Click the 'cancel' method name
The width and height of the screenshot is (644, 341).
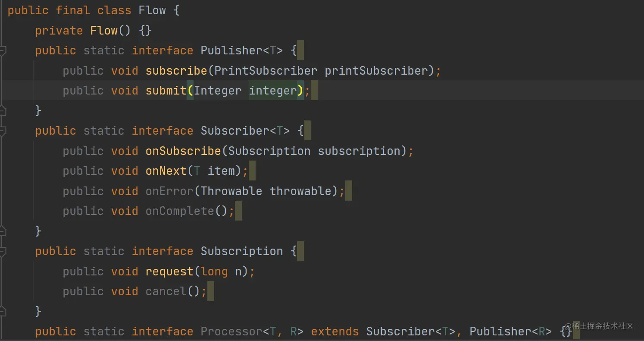166,291
